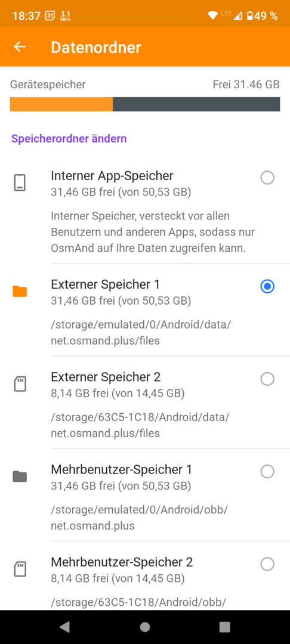Tap the calendar icon in status bar
The width and height of the screenshot is (290, 644).
49,16
